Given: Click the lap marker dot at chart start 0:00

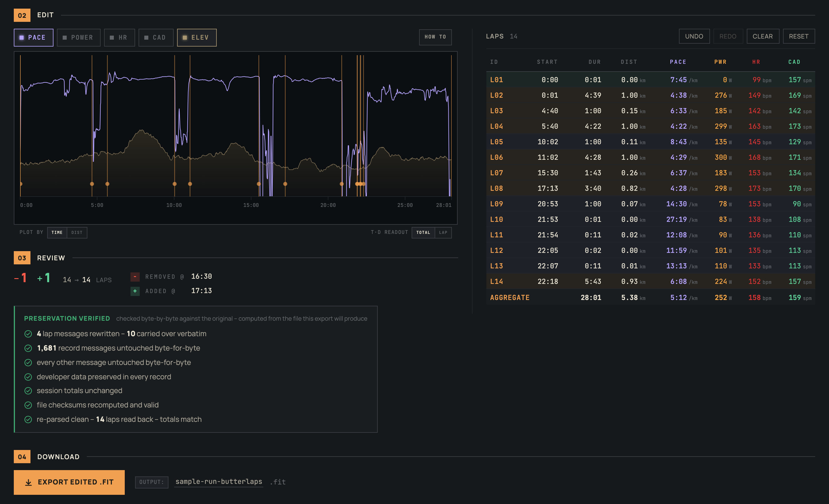Looking at the screenshot, I should click(x=21, y=184).
